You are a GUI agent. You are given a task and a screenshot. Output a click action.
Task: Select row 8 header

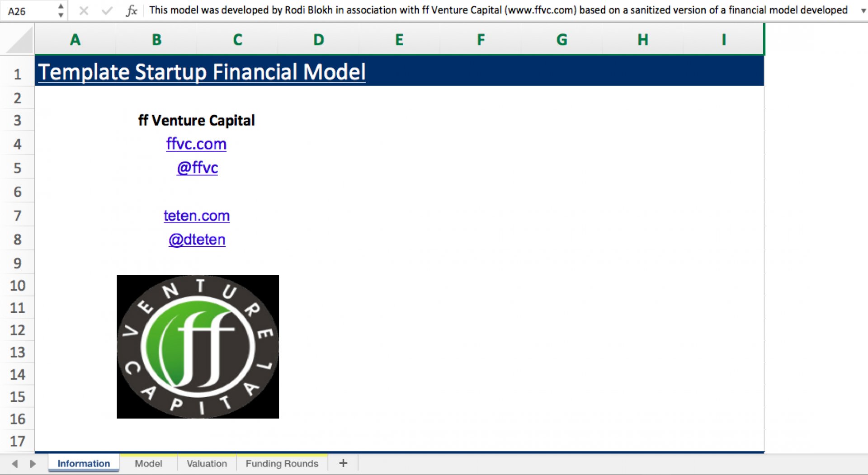pyautogui.click(x=17, y=239)
